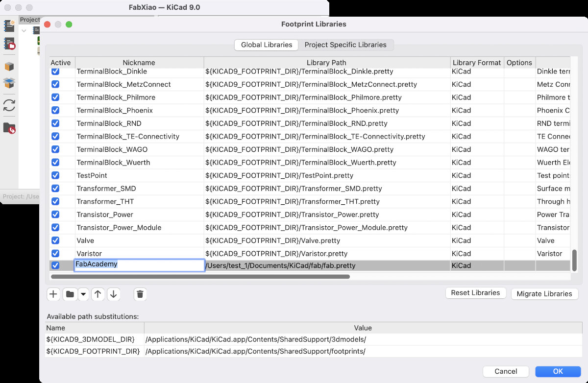Click the Project tab in KiCad window
This screenshot has width=588, height=383.
tap(29, 20)
